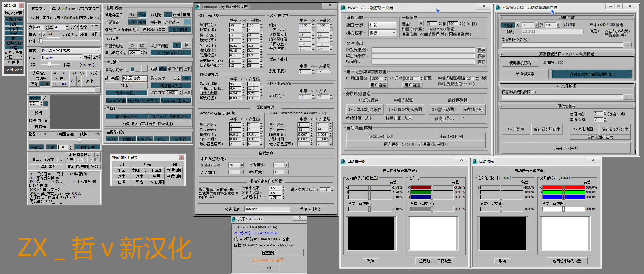Screen dimensions: 644x274
Task: Click the A button in FlyWiz 范围 row
Action: click(421, 24)
